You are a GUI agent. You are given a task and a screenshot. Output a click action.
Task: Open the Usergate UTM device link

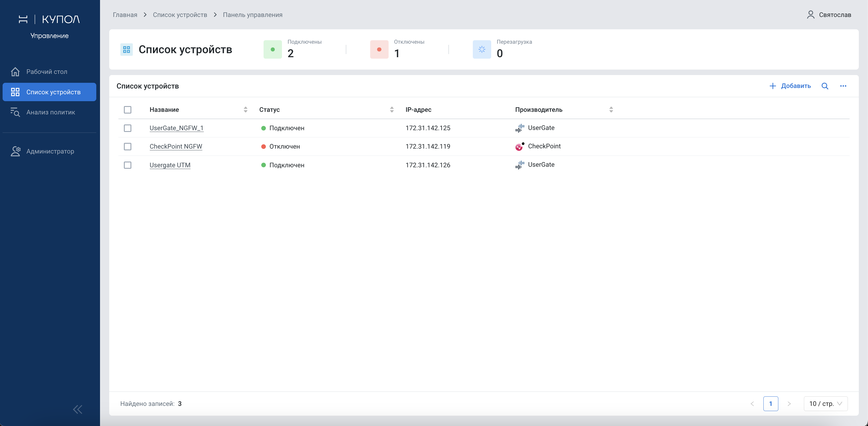pyautogui.click(x=170, y=165)
